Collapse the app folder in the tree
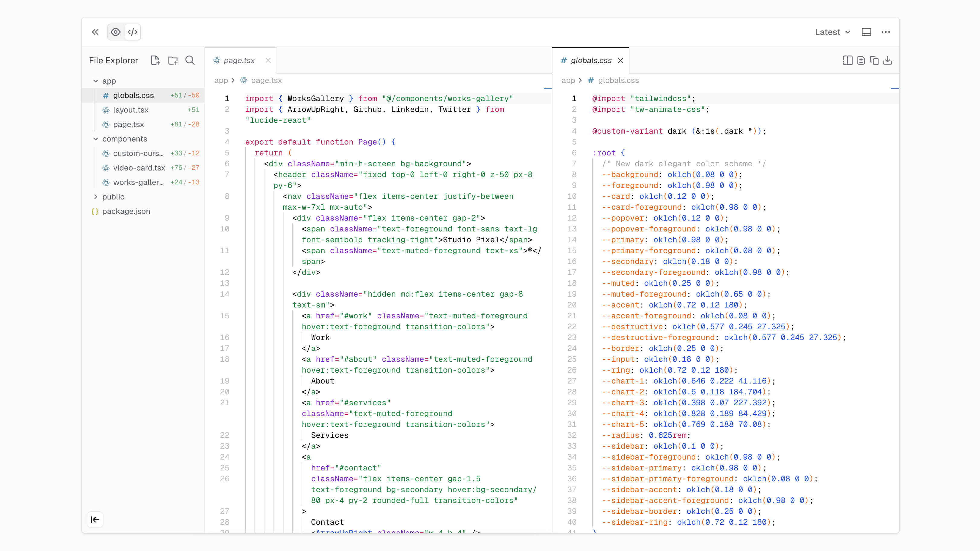The height and width of the screenshot is (551, 980). (95, 81)
